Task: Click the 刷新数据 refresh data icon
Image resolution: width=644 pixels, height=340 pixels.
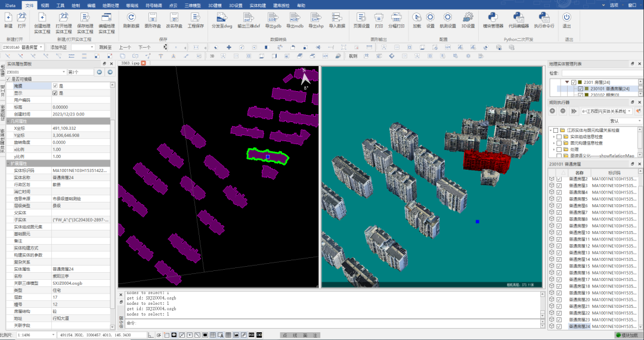Action: click(131, 17)
